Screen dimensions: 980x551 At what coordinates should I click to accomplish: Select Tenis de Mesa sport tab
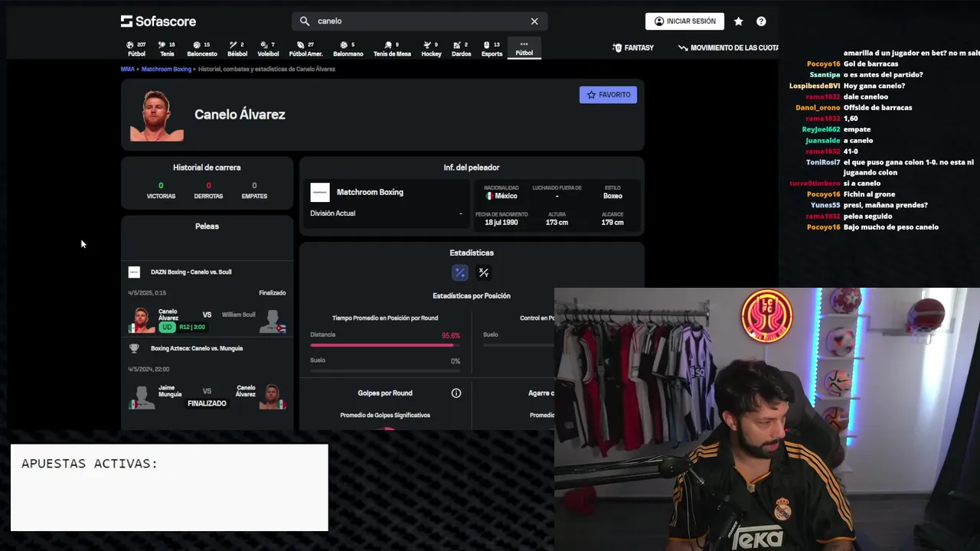point(392,49)
